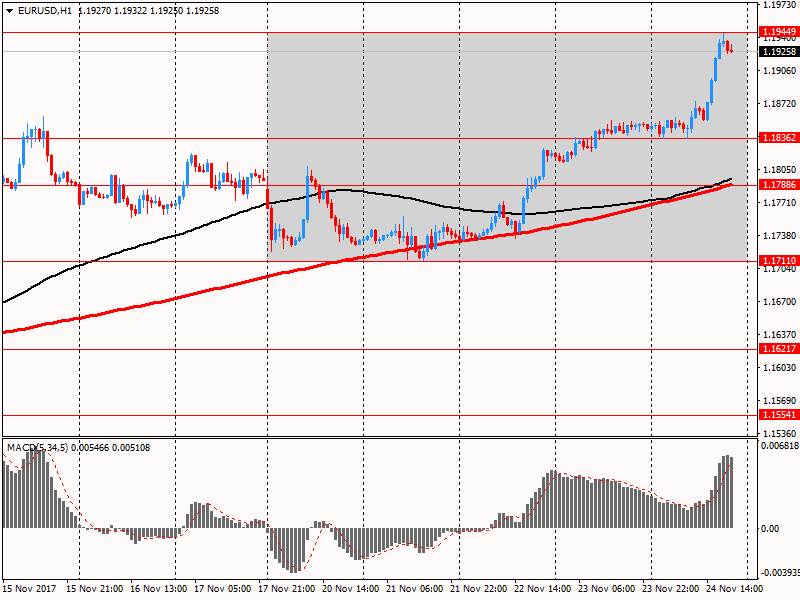Select the 1.17110 red price level label
The image size is (800, 600).
(779, 261)
